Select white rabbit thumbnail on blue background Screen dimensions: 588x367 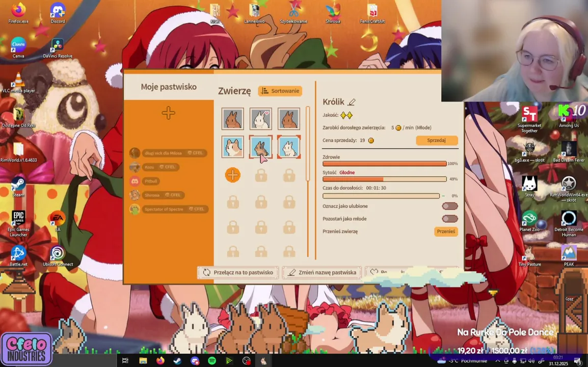pos(289,147)
